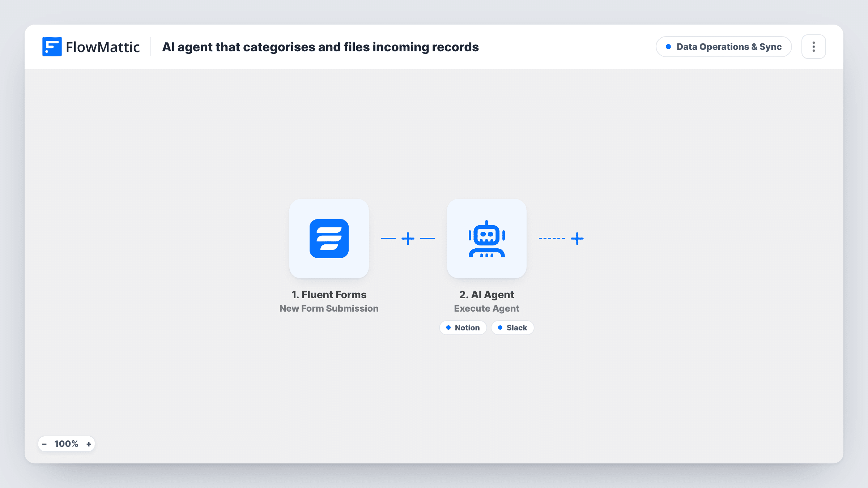Click the workflow title text
868x488 pixels.
(320, 47)
